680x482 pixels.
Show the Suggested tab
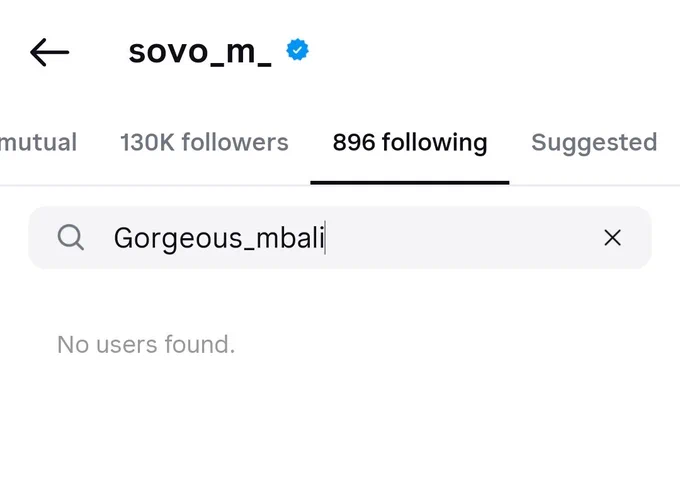coord(594,143)
